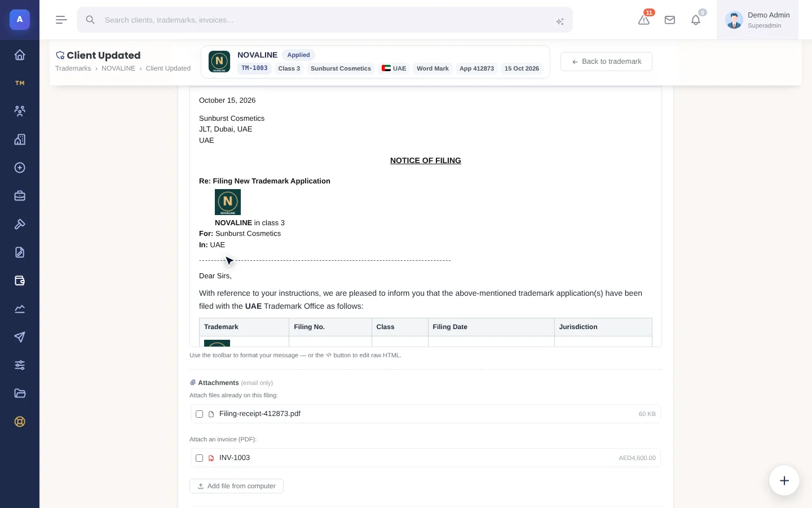Open the briefcase sidebar icon

(x=20, y=196)
